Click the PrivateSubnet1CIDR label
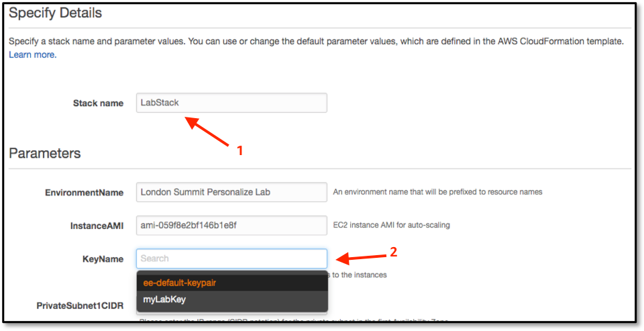644x331 pixels. 80,306
